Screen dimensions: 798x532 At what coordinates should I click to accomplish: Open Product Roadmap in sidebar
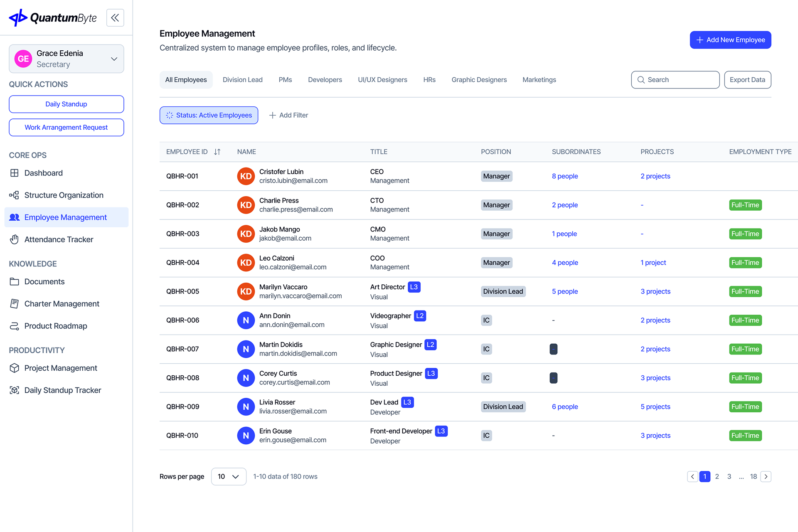(56, 326)
